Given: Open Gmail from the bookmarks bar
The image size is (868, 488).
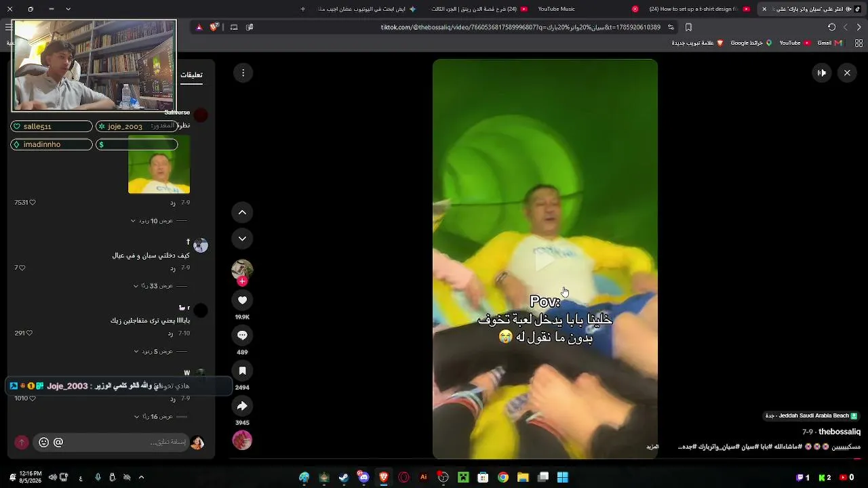Looking at the screenshot, I should coord(829,43).
